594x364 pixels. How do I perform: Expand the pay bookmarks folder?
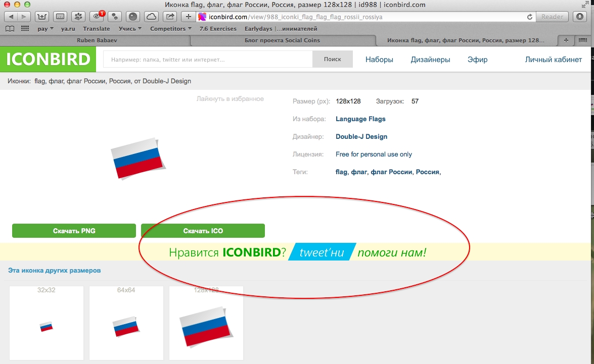coord(45,29)
